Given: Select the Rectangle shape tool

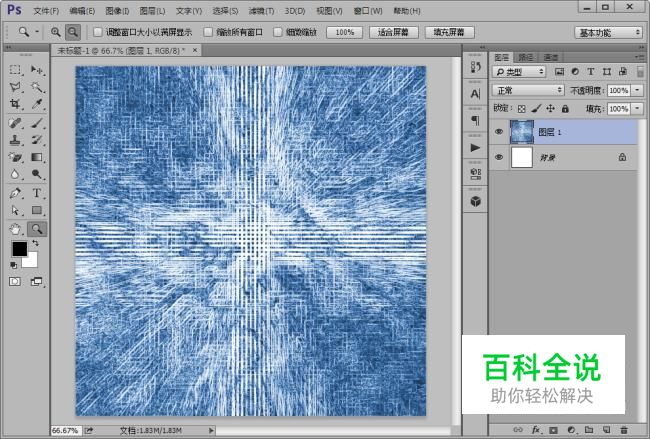Looking at the screenshot, I should click(x=37, y=211).
